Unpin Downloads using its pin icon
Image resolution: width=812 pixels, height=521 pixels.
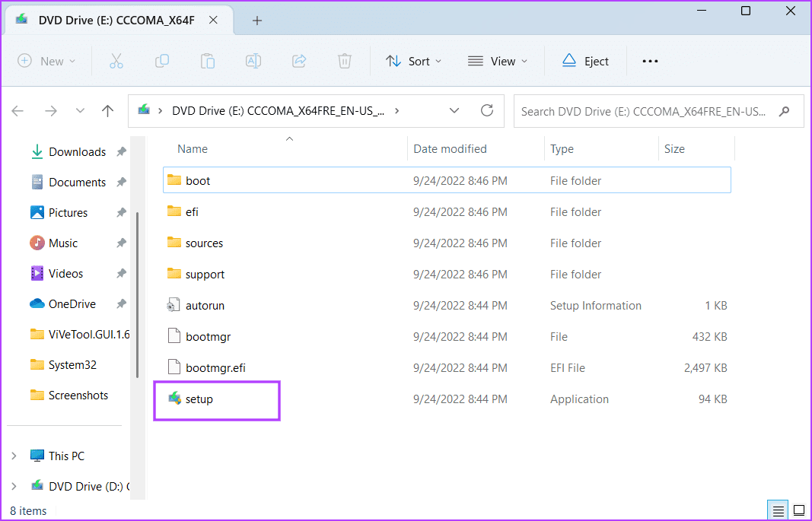click(121, 151)
